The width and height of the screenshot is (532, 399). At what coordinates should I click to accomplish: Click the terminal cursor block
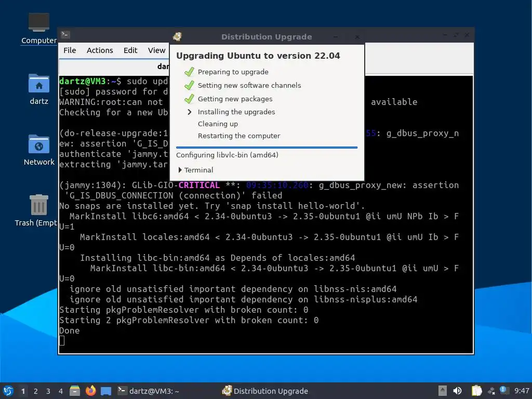(x=62, y=341)
